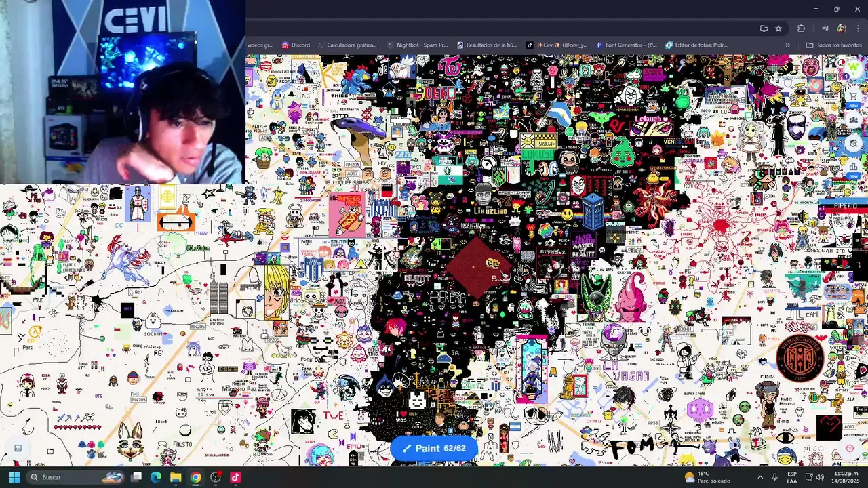The height and width of the screenshot is (488, 868).
Task: Switch to Google Chrome on the taskbar
Action: coord(195,477)
